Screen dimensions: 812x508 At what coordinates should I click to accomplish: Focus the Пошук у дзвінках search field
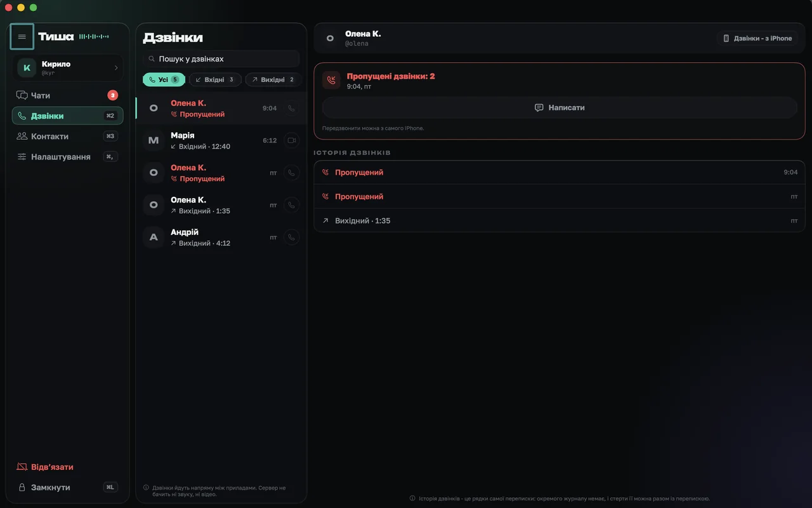click(x=221, y=59)
